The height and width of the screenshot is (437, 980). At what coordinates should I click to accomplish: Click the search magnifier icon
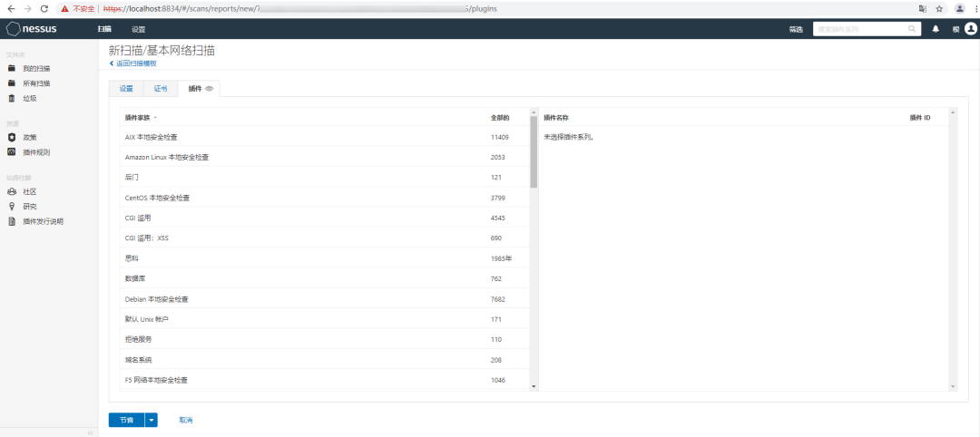tap(912, 29)
